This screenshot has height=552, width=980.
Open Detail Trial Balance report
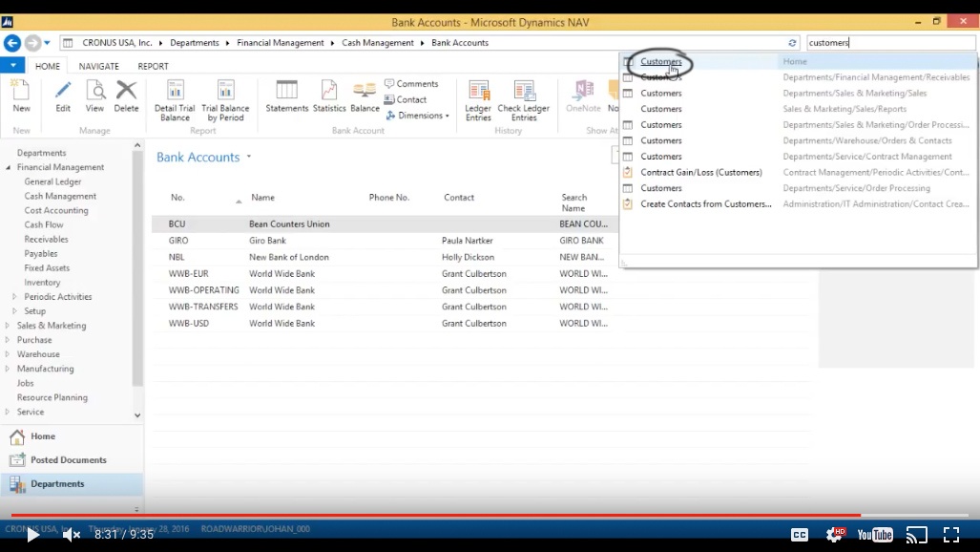[175, 100]
